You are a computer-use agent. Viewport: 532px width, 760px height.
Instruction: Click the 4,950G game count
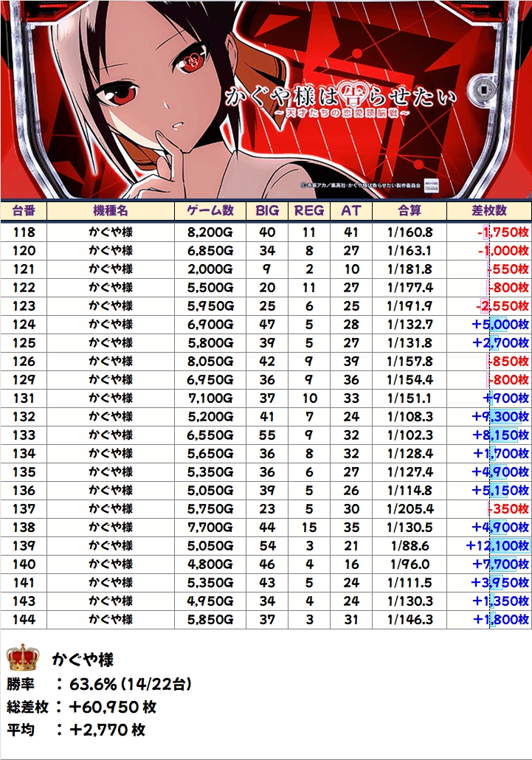tap(210, 601)
